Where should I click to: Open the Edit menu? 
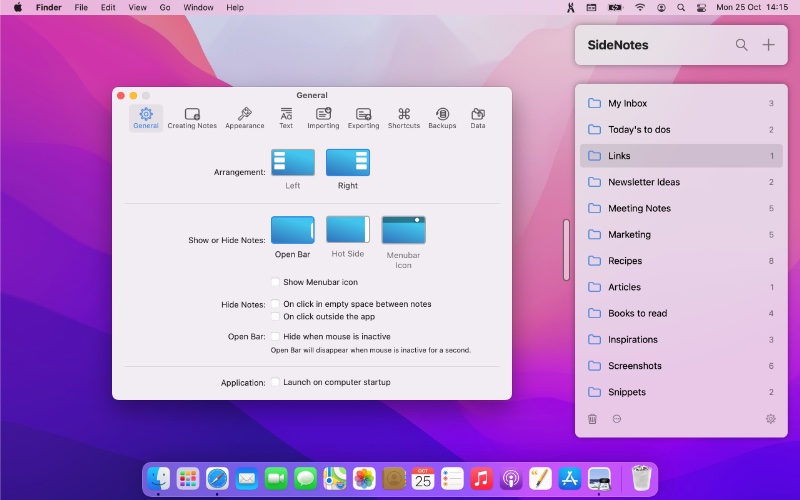[x=108, y=7]
